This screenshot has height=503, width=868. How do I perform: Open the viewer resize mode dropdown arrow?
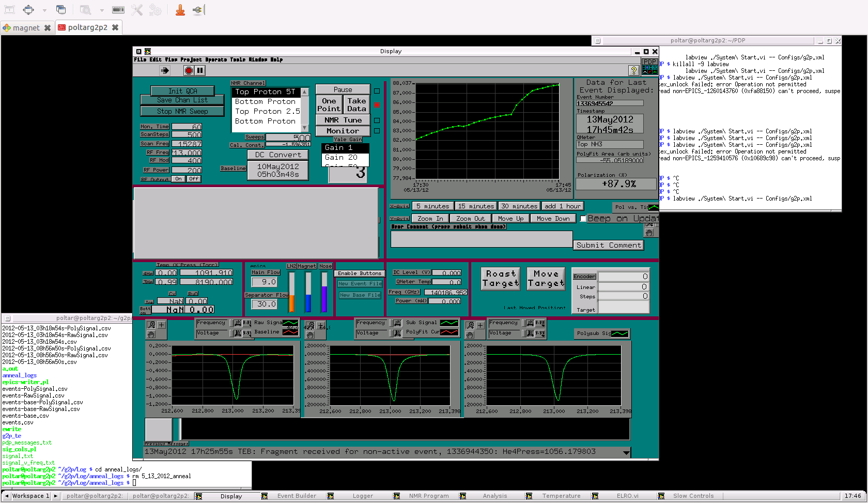tap(44, 10)
